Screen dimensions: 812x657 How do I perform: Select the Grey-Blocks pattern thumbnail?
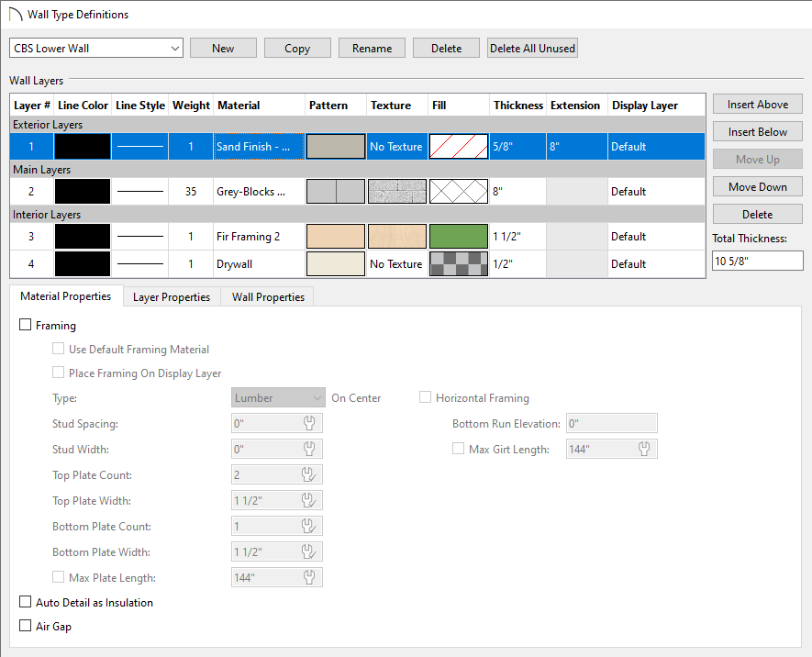coord(336,192)
